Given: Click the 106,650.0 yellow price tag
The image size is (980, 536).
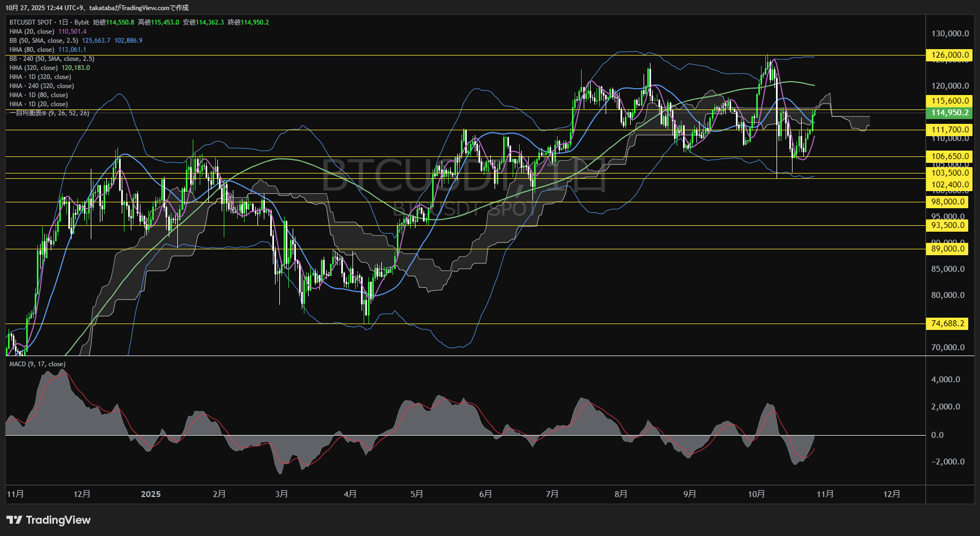Looking at the screenshot, I should tap(950, 156).
